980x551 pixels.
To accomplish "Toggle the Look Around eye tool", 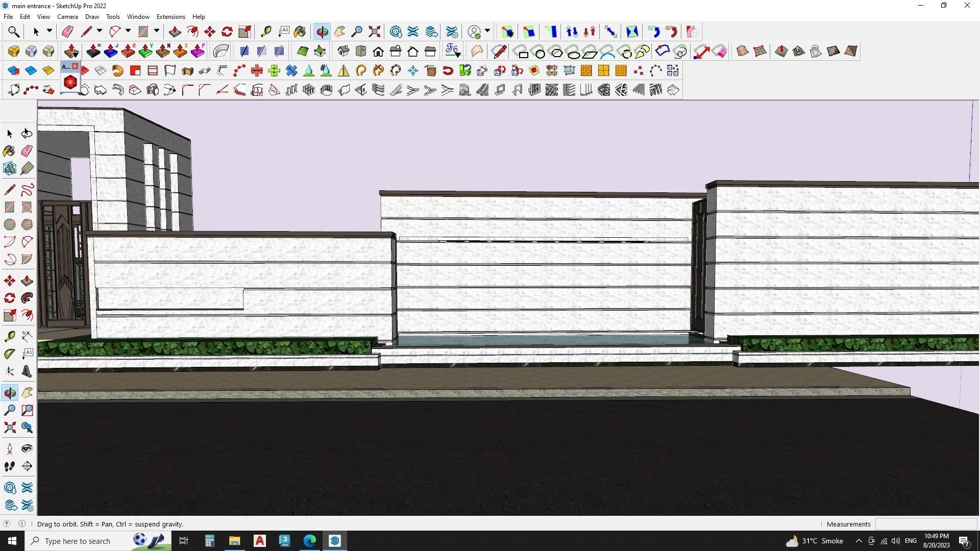I will (x=27, y=449).
